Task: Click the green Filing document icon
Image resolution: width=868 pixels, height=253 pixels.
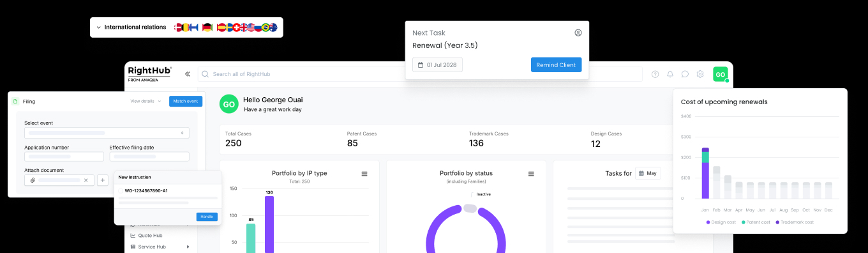Action: pyautogui.click(x=15, y=101)
